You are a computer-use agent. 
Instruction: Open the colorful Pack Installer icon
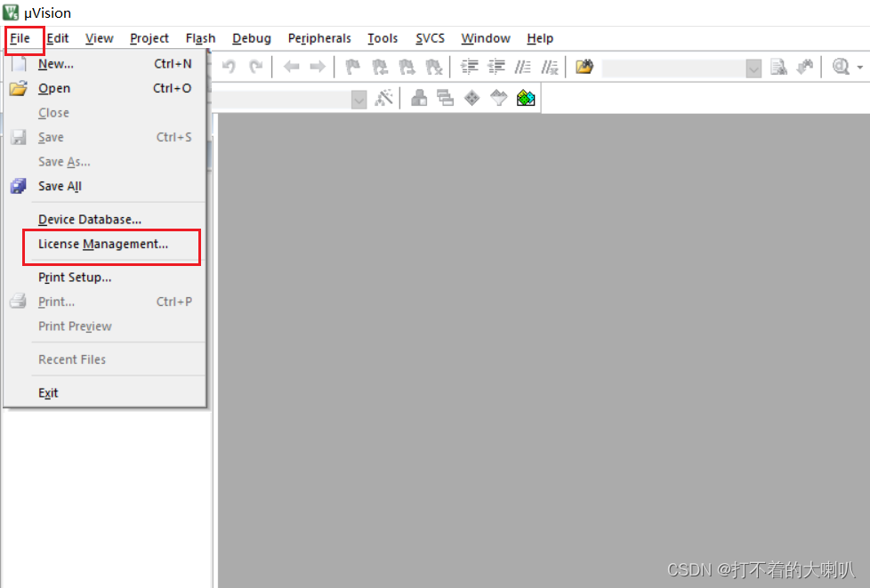[x=526, y=98]
